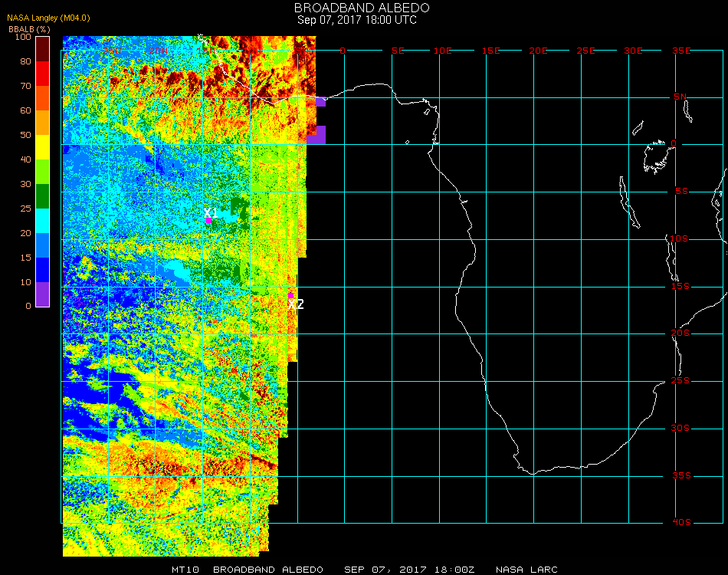Select the orange 50-60 colorbar segment
This screenshot has height=575, width=728.
click(43, 123)
